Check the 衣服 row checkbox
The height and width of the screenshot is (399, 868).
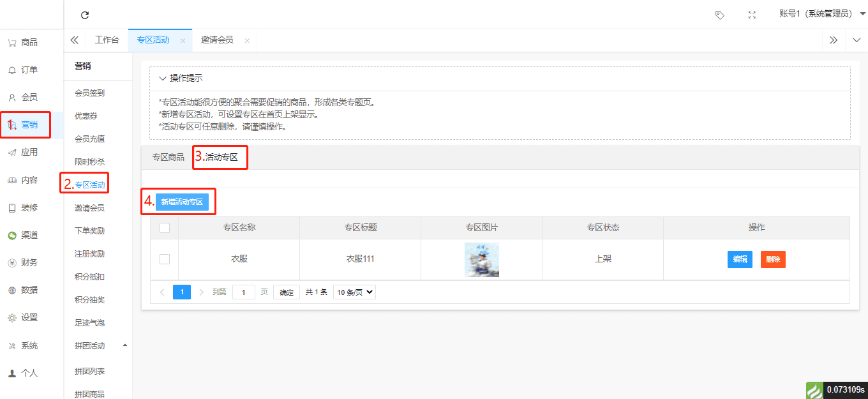(165, 259)
